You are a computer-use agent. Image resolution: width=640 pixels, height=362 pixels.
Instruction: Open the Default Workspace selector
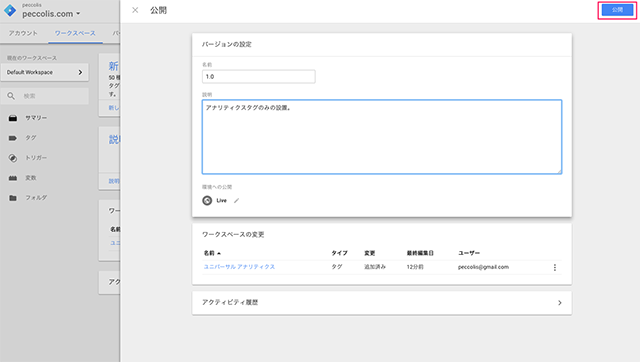[x=44, y=72]
